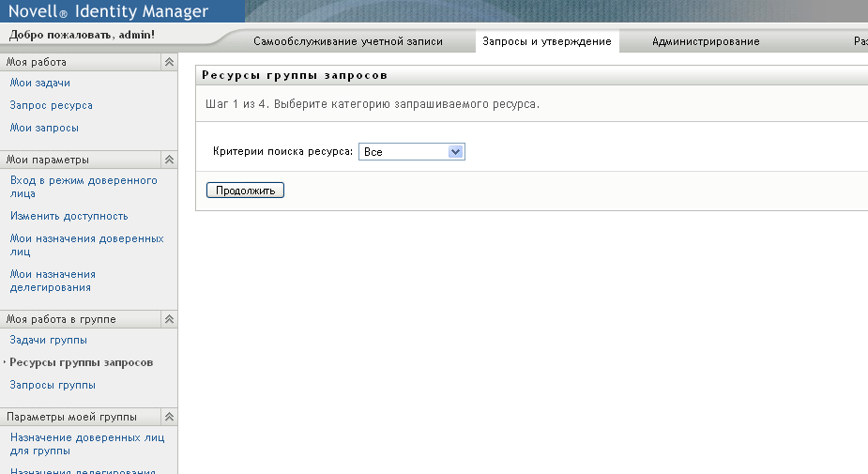The image size is (868, 474).
Task: Open Мои назначения делегирования link
Action: (53, 281)
